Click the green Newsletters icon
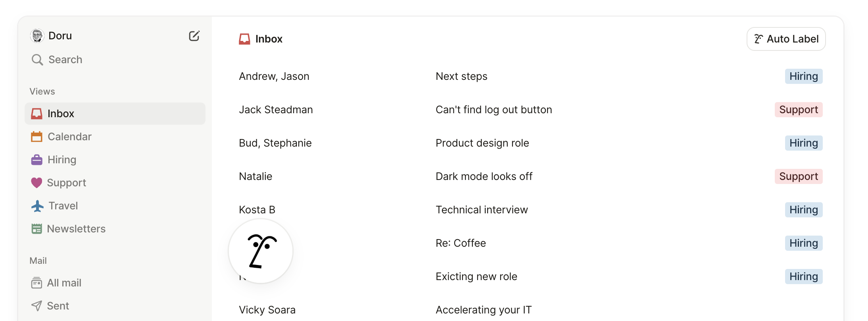 36,229
